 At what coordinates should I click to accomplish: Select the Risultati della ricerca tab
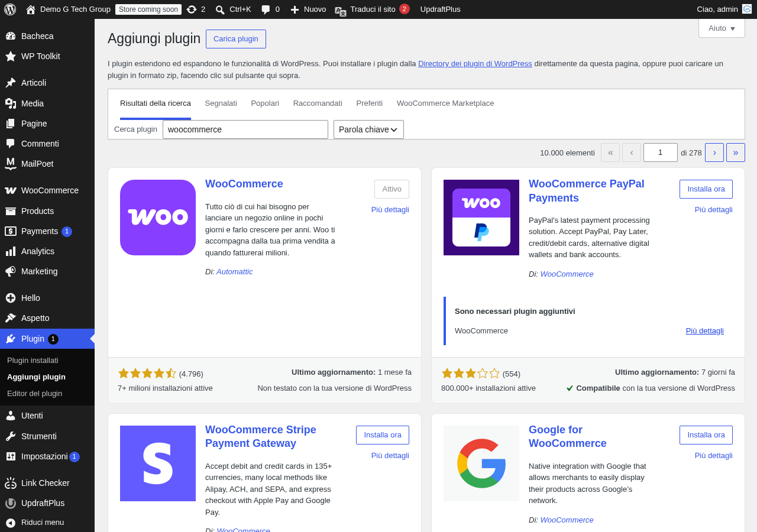156,103
